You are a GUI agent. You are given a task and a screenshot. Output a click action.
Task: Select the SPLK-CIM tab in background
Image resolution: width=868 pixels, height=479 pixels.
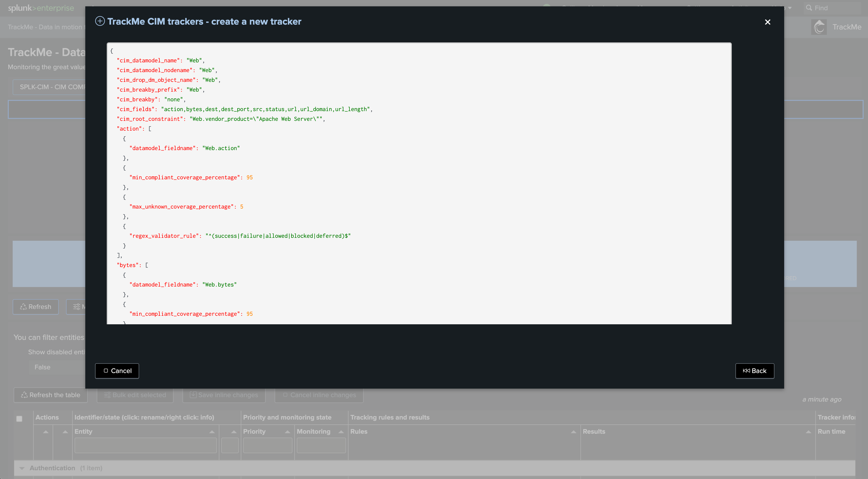tap(49, 87)
